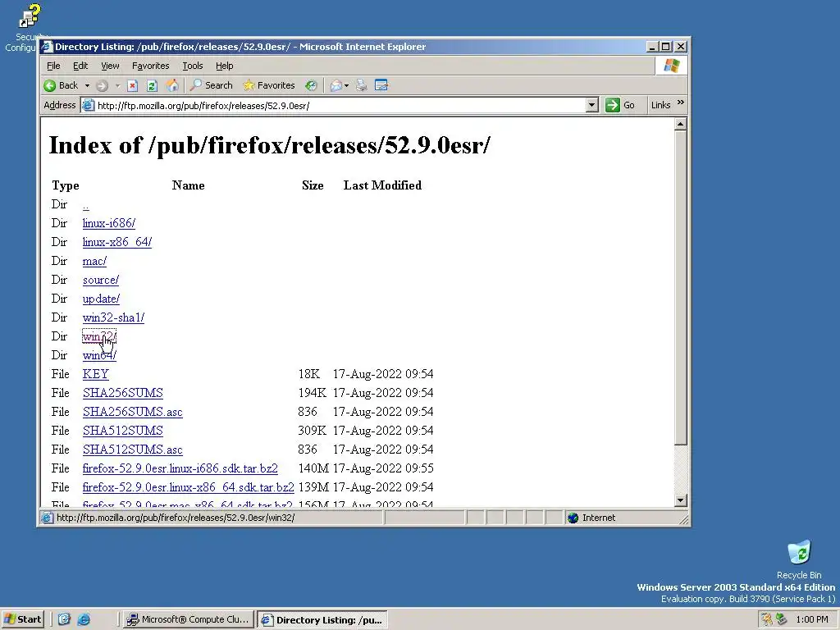Expand the Links toolbar chevron

click(680, 103)
